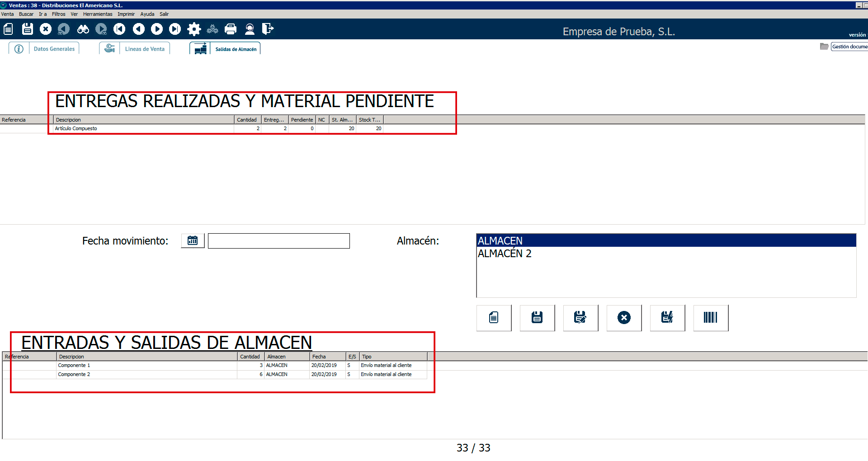
Task: Open the calendar picker for Fecha movimiento
Action: pyautogui.click(x=193, y=240)
